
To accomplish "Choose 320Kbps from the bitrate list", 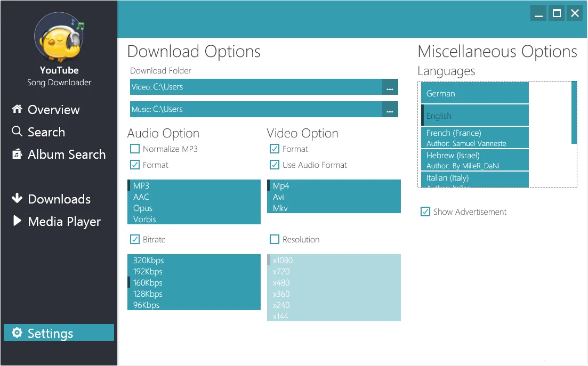I will (x=149, y=261).
